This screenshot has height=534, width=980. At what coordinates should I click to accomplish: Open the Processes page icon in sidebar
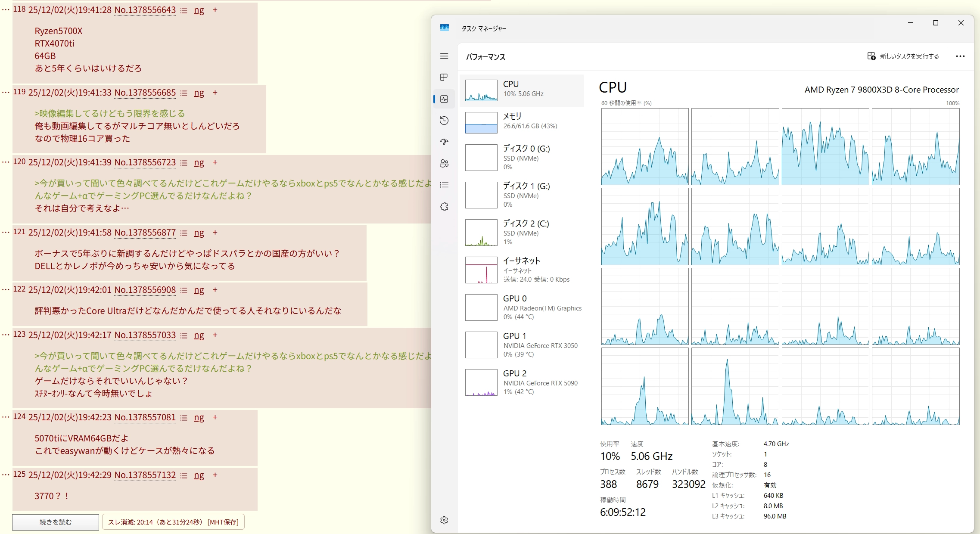tap(444, 78)
